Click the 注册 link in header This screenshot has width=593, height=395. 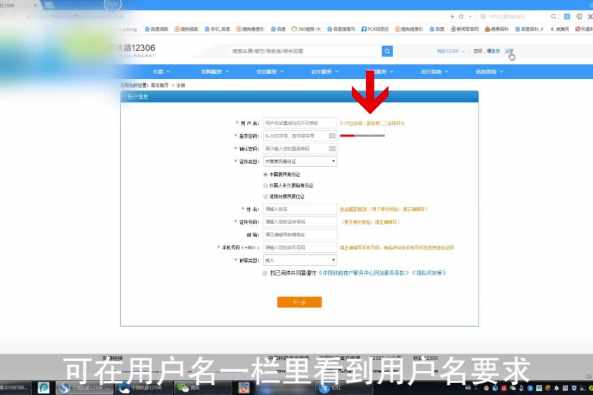click(509, 51)
